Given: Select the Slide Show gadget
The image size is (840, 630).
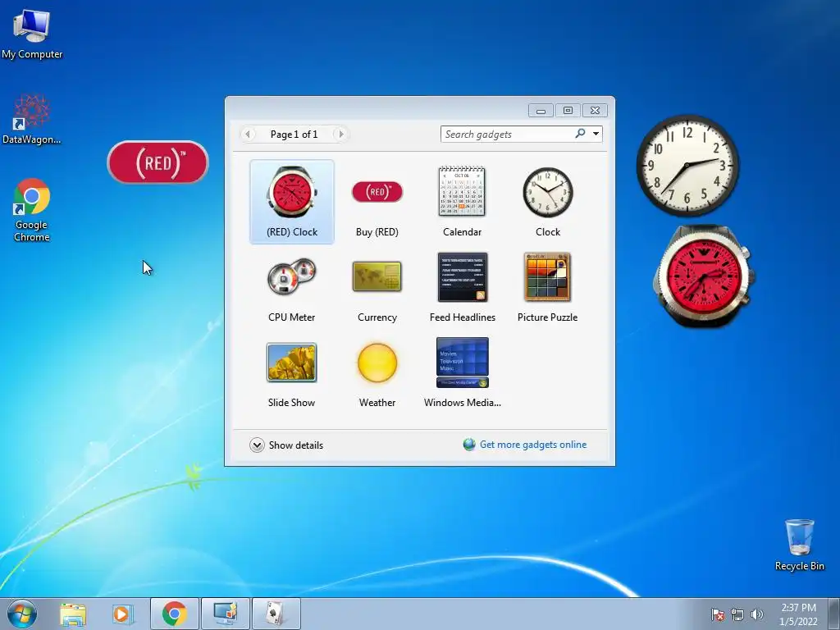Looking at the screenshot, I should (292, 373).
